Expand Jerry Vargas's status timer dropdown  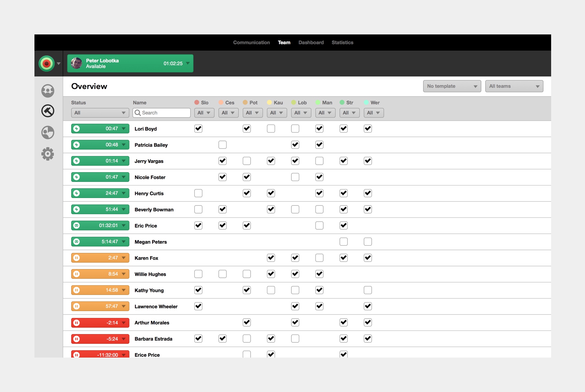pos(124,161)
